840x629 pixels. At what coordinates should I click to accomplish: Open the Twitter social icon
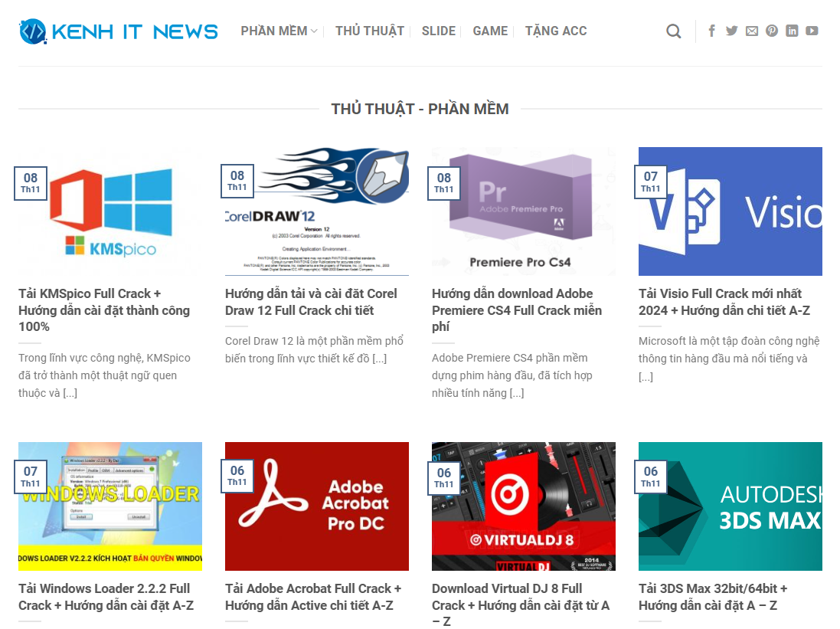point(732,31)
